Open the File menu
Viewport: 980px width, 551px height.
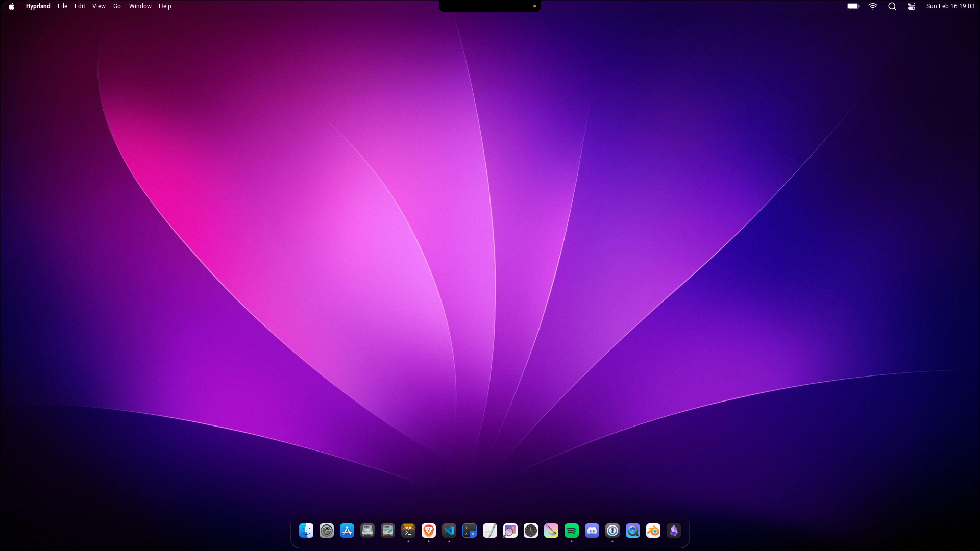pyautogui.click(x=62, y=6)
